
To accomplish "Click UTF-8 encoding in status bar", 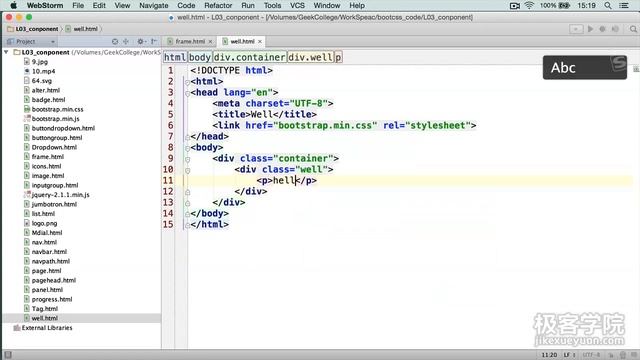I will 591,355.
